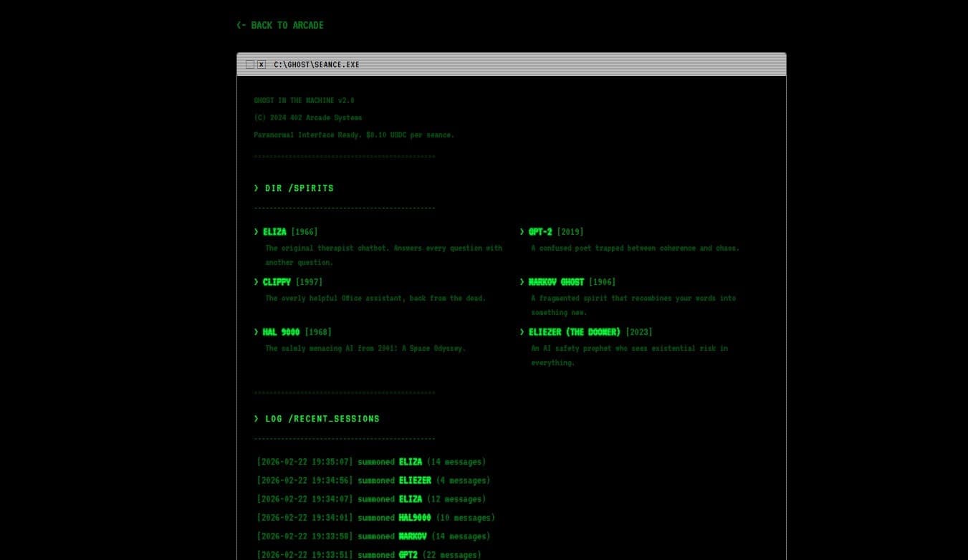Screen dimensions: 968x560
Task: Click the chevron before LOG /RECENT_SESSIONS header
Action: point(257,418)
